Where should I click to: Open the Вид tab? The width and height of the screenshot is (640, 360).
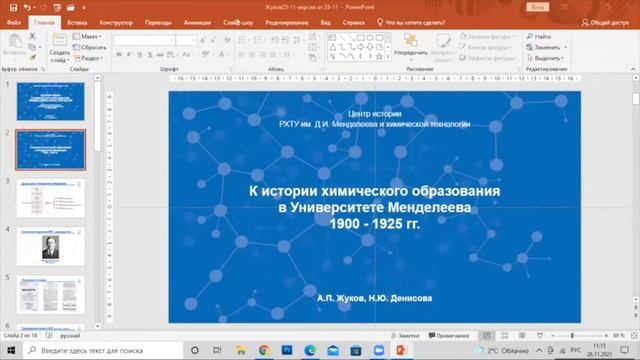pyautogui.click(x=326, y=22)
